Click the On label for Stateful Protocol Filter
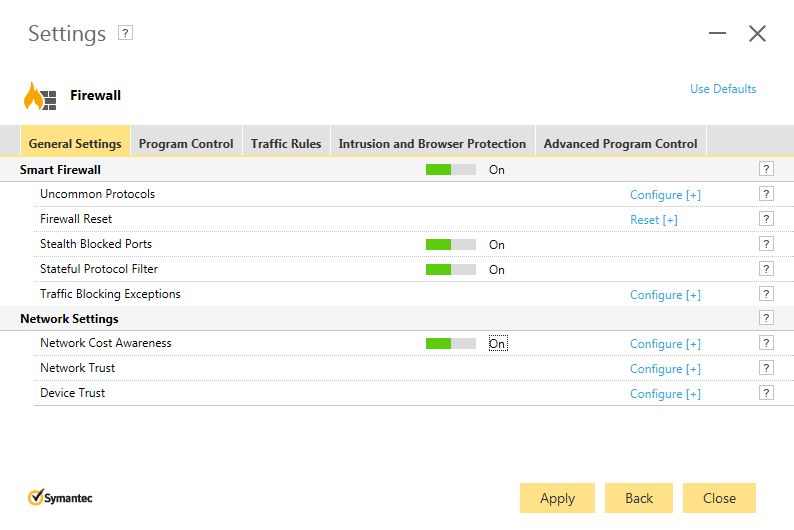The width and height of the screenshot is (794, 530). coord(497,269)
